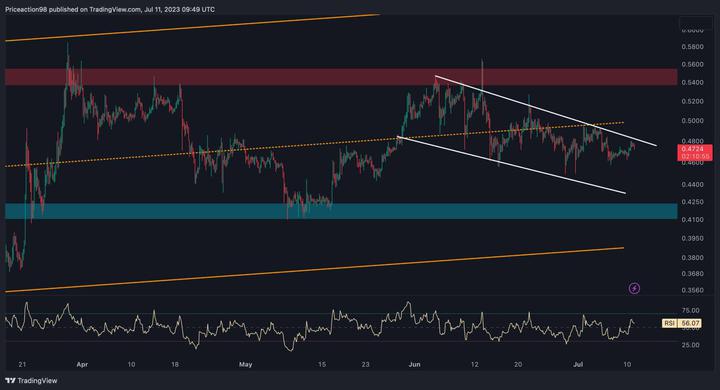
Task: Click the 15 date label on time axis
Action: (322, 365)
